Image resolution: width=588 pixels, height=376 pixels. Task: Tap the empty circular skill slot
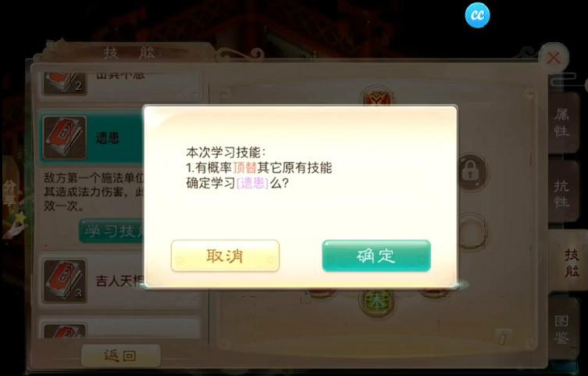(x=472, y=231)
